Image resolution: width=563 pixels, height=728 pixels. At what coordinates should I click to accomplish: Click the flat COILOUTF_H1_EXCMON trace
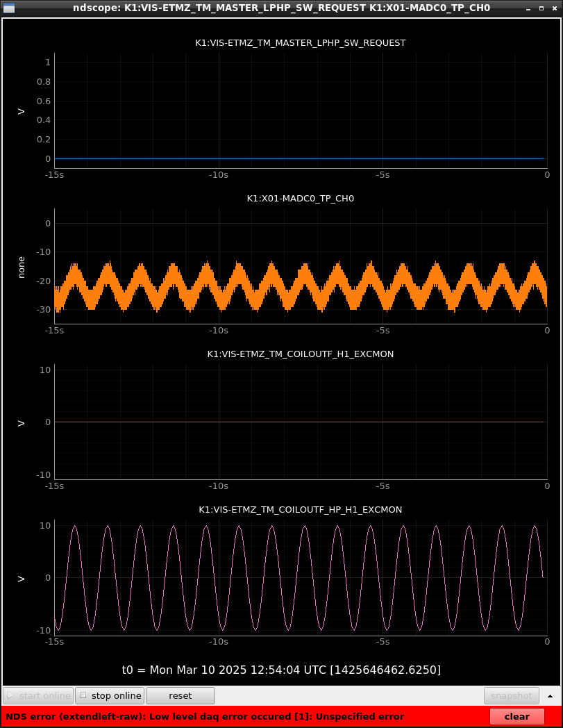299,422
